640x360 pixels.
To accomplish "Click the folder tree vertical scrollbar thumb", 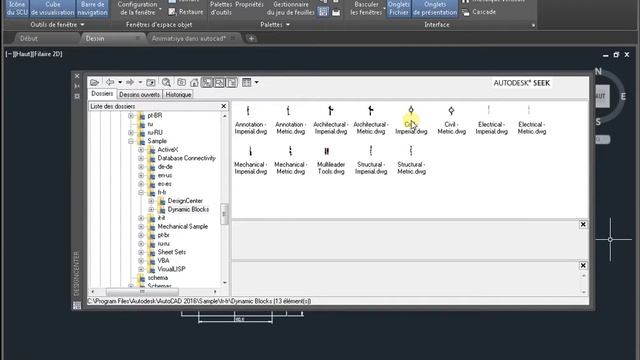I will 224,214.
